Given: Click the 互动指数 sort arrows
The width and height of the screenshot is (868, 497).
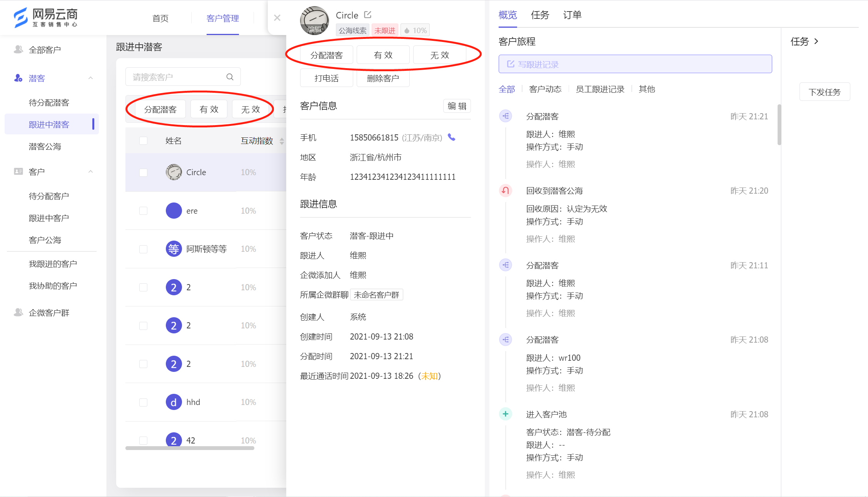Looking at the screenshot, I should 282,141.
